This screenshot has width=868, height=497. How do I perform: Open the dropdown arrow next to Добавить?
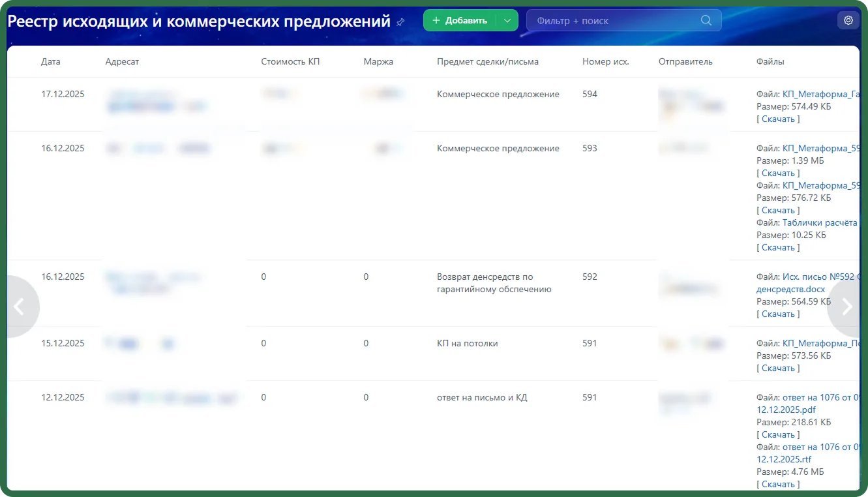(x=507, y=20)
